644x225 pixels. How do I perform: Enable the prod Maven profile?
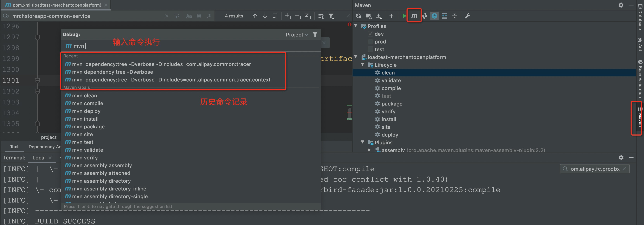click(x=370, y=42)
